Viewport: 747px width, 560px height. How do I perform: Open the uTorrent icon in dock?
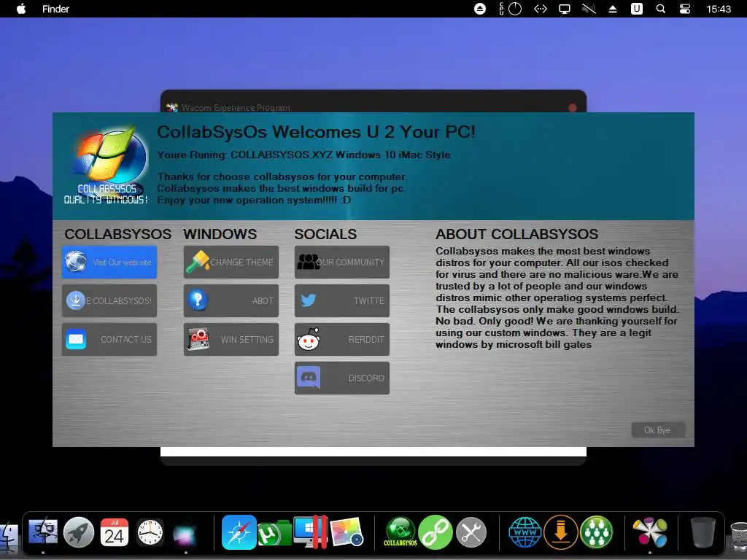(x=274, y=533)
